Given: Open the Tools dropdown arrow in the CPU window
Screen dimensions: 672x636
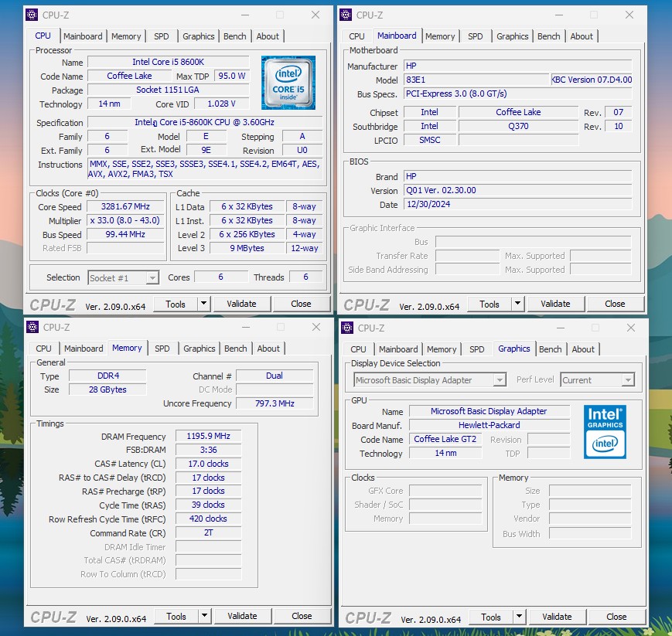Looking at the screenshot, I should click(204, 304).
